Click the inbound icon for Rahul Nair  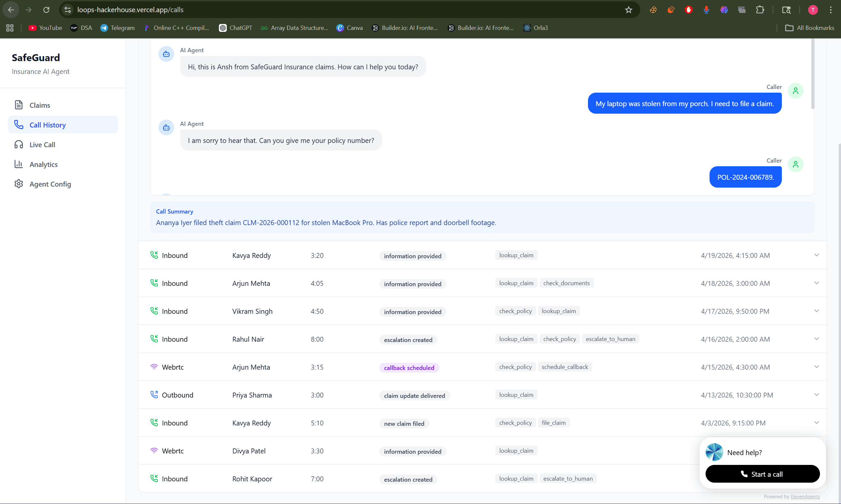tap(154, 339)
